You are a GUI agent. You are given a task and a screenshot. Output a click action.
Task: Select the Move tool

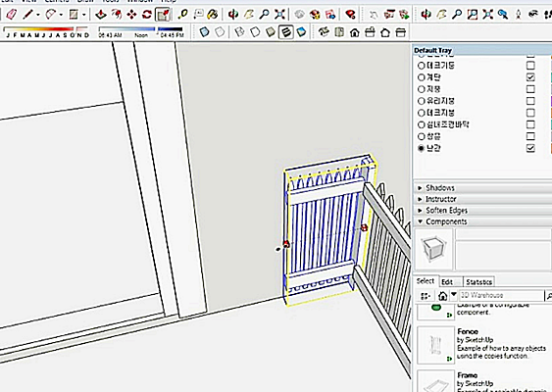pos(131,14)
